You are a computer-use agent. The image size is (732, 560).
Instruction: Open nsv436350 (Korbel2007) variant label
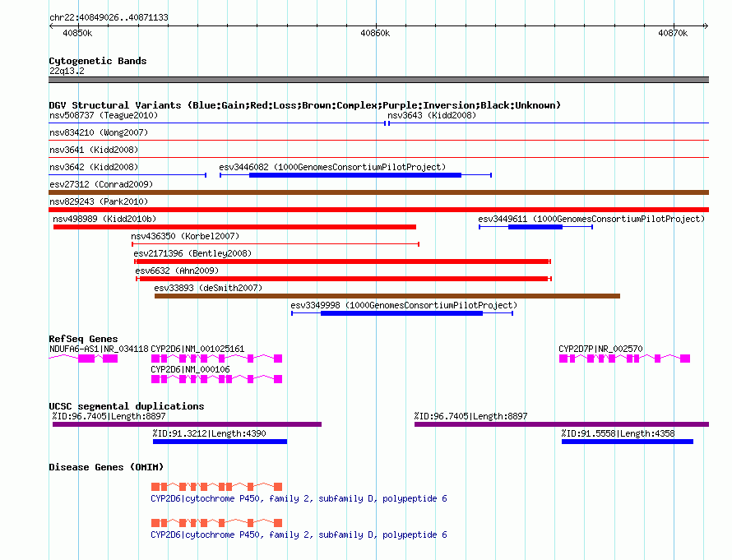[x=185, y=236]
